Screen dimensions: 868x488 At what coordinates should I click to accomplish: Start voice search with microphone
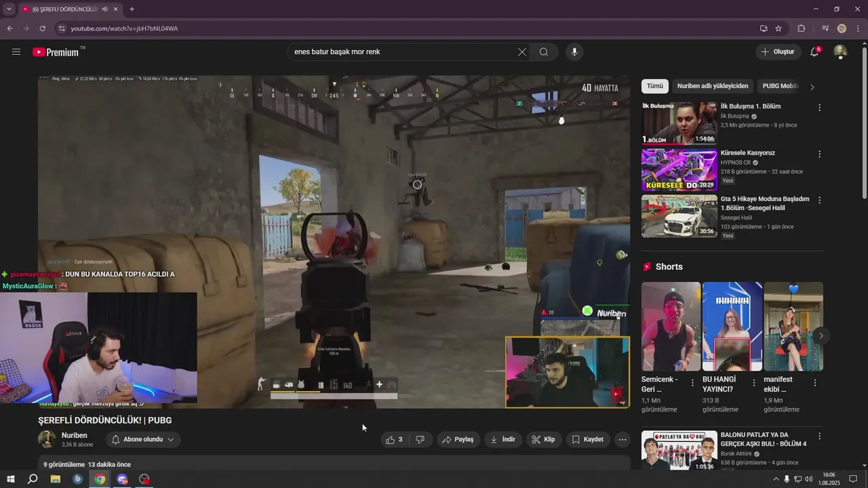point(574,52)
